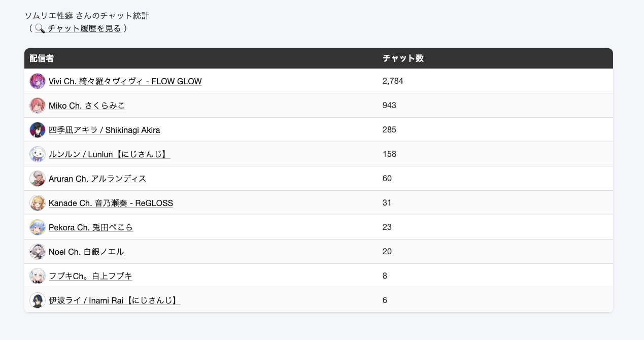Click Miko Ch. avatar thumbnail

tap(38, 106)
